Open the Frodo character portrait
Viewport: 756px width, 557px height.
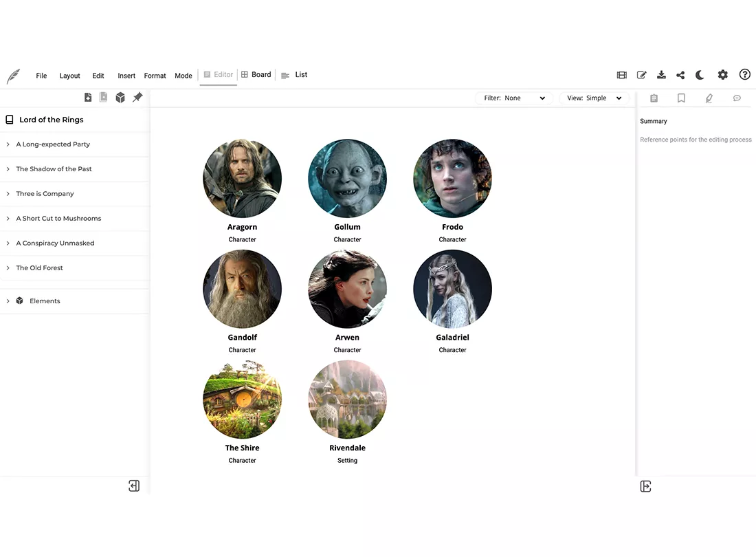(452, 178)
